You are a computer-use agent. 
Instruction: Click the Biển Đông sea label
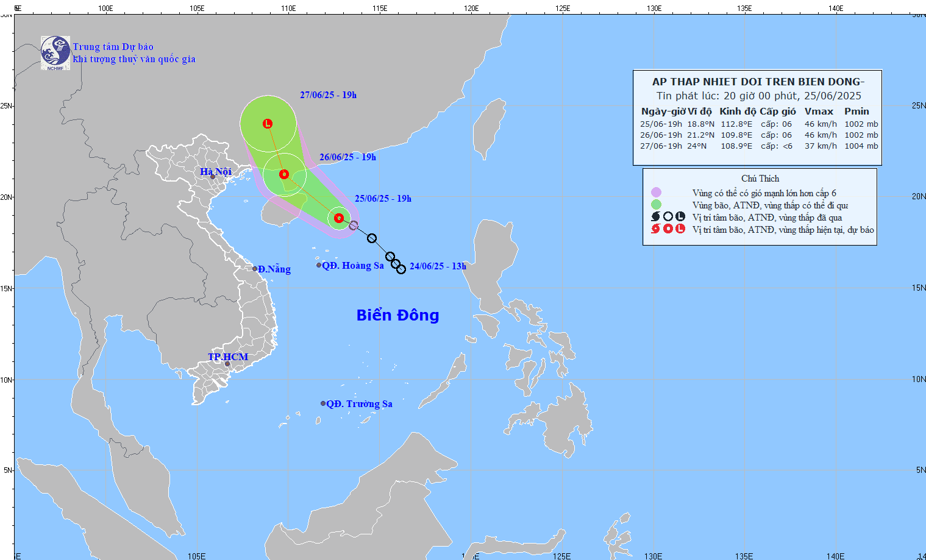(x=397, y=315)
